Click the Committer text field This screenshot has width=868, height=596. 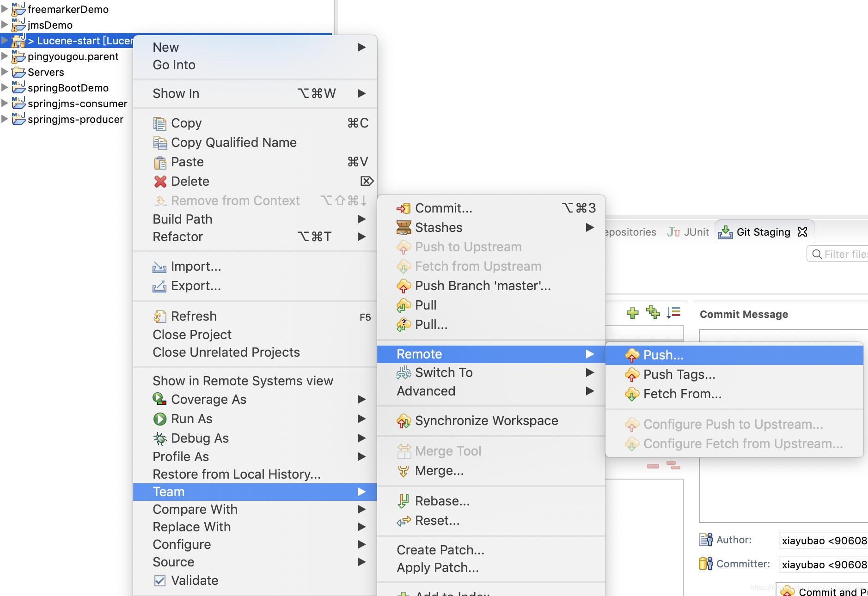coord(823,565)
